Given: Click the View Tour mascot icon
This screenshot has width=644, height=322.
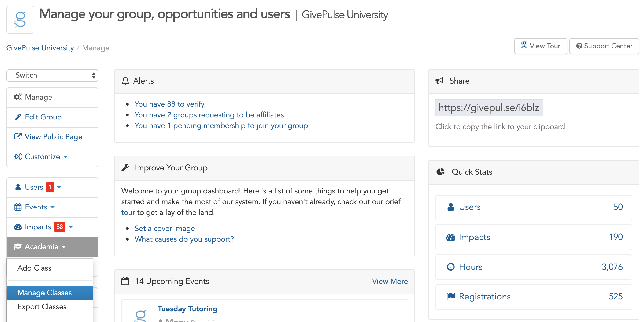Looking at the screenshot, I should (x=524, y=45).
